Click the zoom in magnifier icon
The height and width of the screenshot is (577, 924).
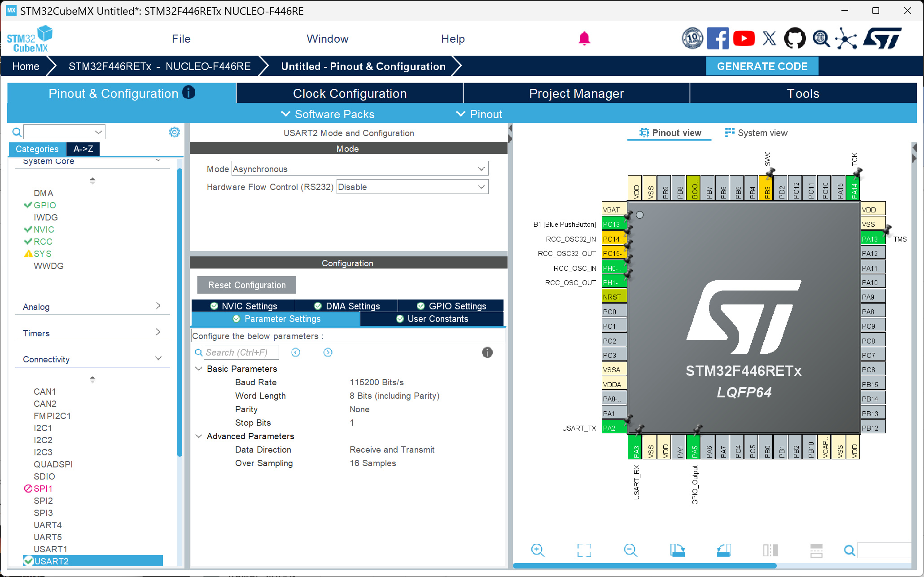tap(537, 550)
